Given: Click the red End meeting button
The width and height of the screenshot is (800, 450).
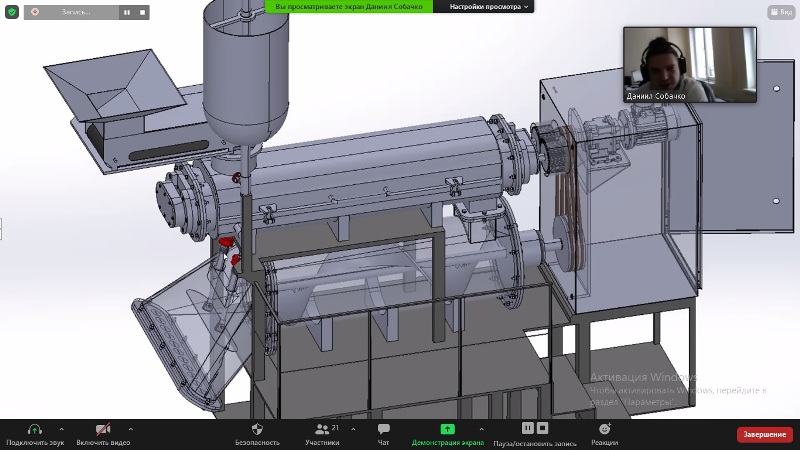Looking at the screenshot, I should pos(765,435).
